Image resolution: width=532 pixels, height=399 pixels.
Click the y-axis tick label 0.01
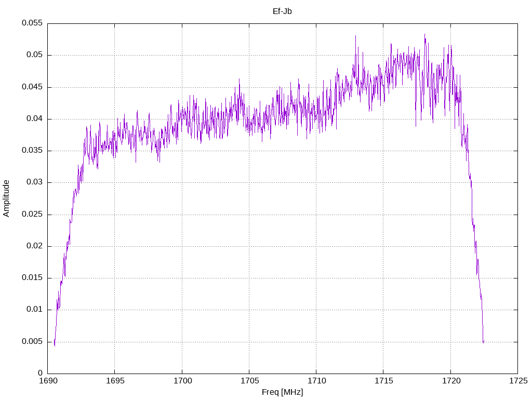(35, 310)
